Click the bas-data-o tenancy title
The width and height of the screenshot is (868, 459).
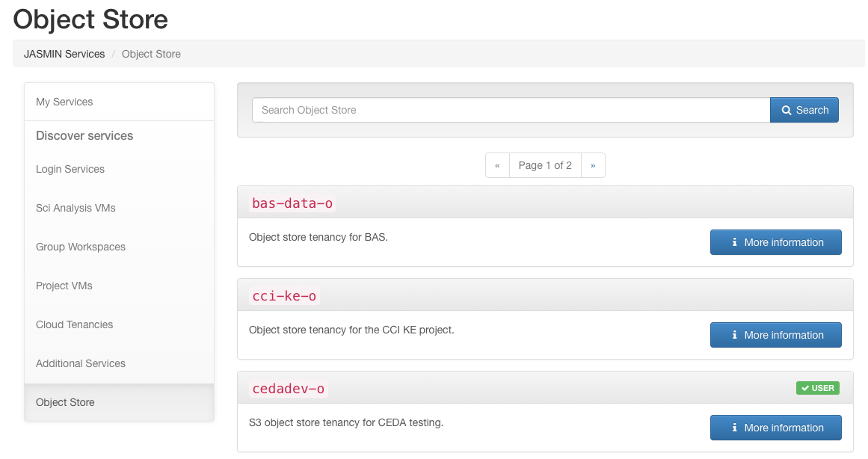292,203
